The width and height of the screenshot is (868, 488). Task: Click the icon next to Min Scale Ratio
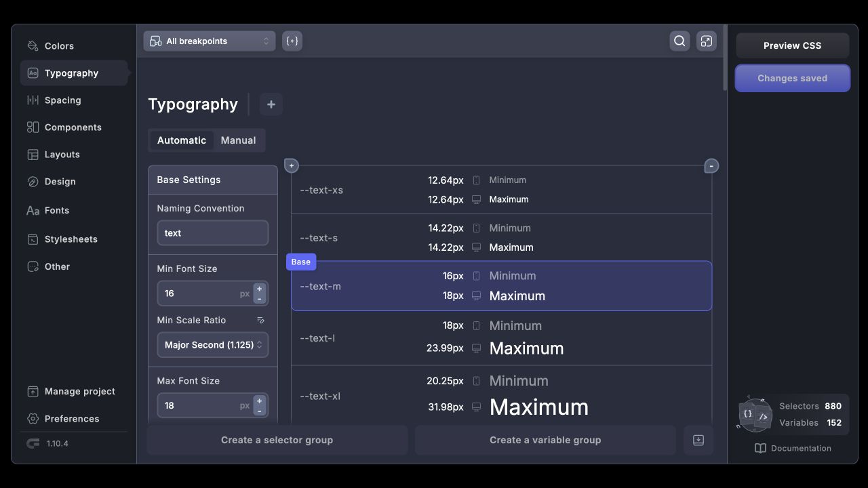point(261,320)
